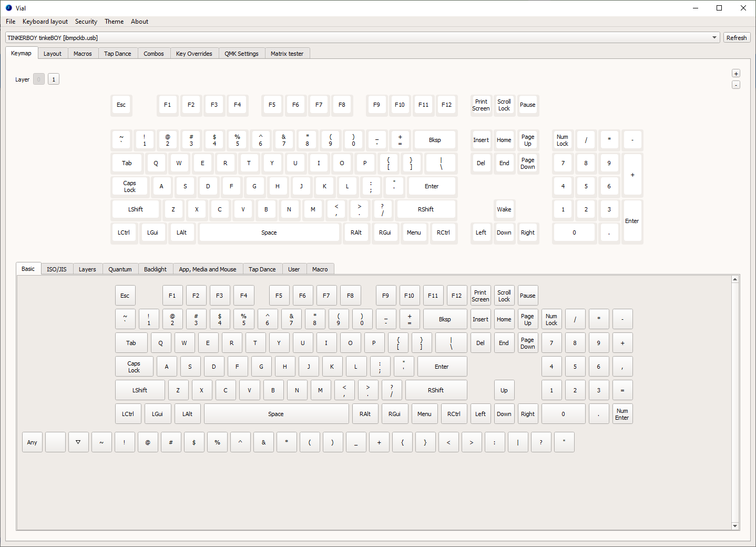
Task: Pick the question mark shifted keycode
Action: (x=541, y=442)
